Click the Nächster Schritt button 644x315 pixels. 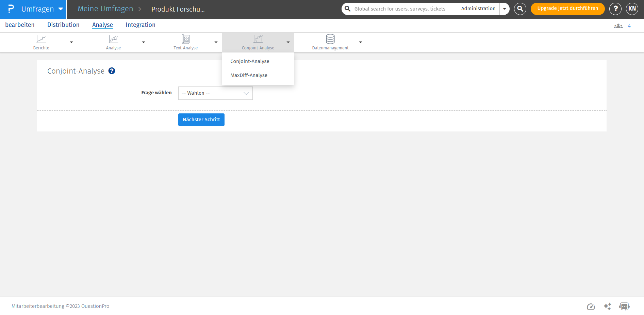[x=201, y=120]
